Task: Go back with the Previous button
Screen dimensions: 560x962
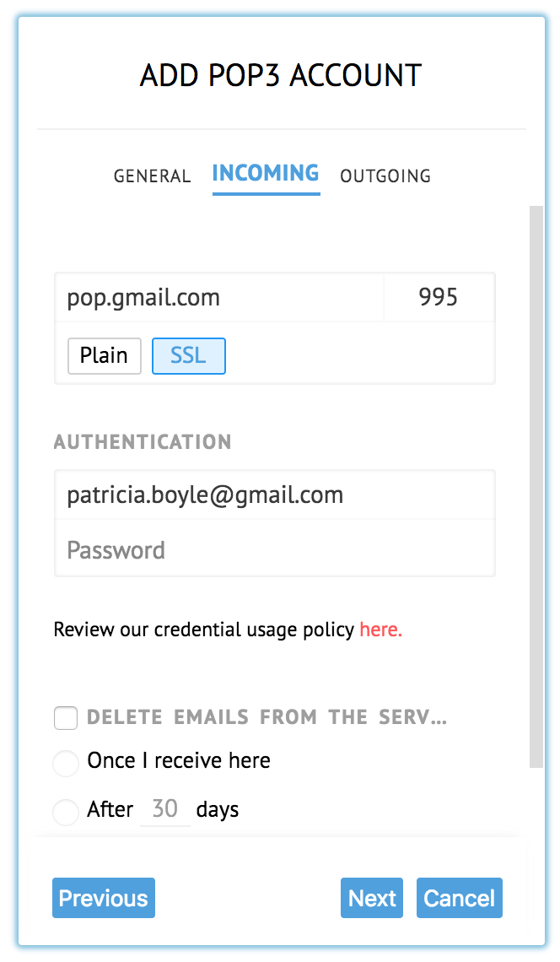Action: (104, 898)
